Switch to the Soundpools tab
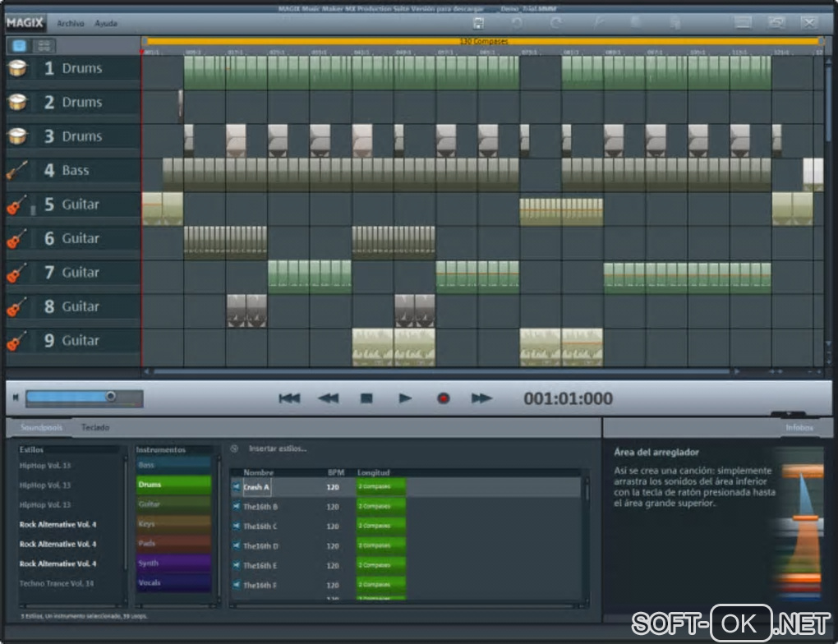 (x=41, y=427)
